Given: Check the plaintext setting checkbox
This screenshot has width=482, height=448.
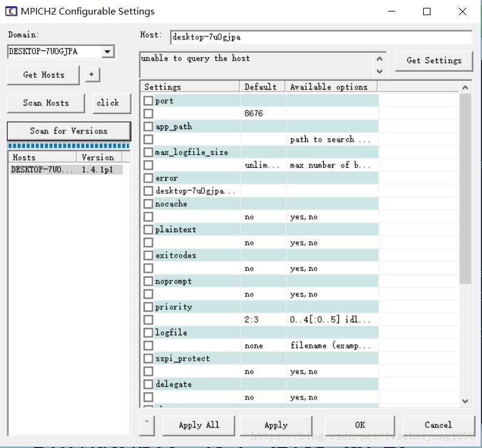Looking at the screenshot, I should (x=149, y=230).
